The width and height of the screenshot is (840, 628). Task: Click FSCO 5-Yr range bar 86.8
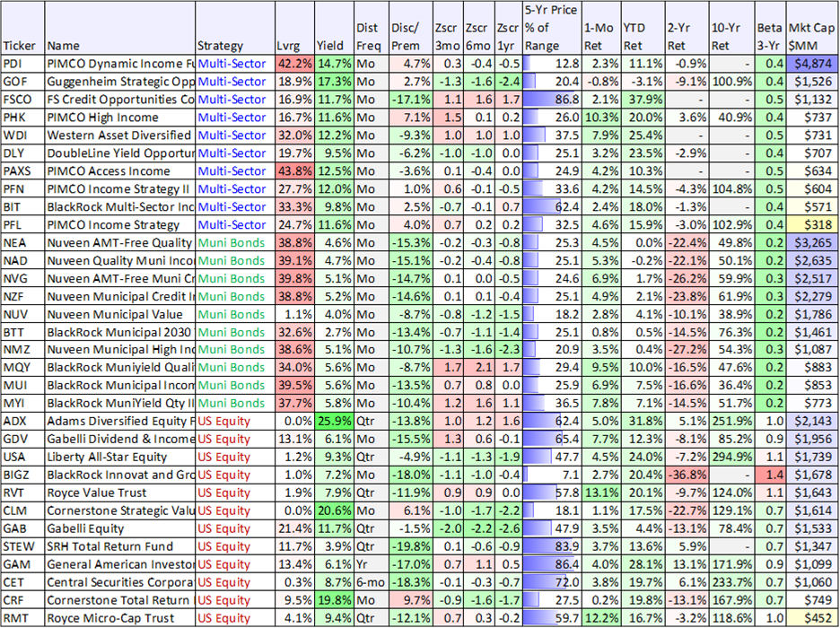click(552, 100)
